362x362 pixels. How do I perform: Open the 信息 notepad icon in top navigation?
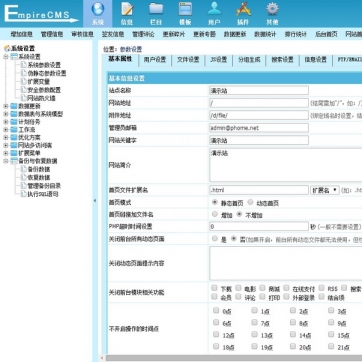(127, 9)
